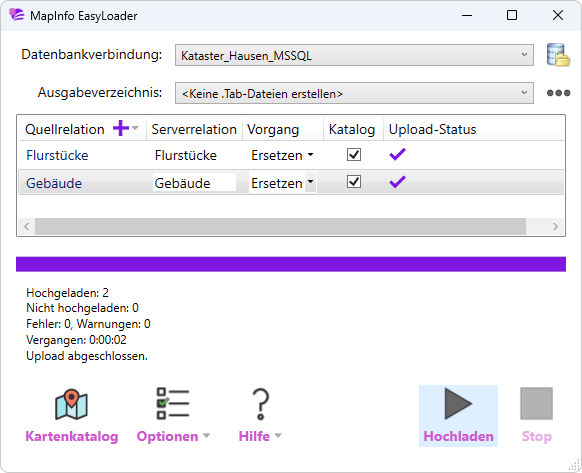Click the Hochladen label
Screen dimensions: 582x473
[x=458, y=436]
